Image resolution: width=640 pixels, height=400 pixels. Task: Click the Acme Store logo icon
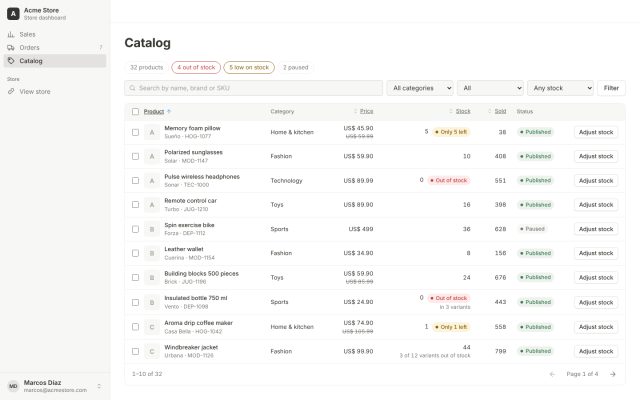[13, 13]
